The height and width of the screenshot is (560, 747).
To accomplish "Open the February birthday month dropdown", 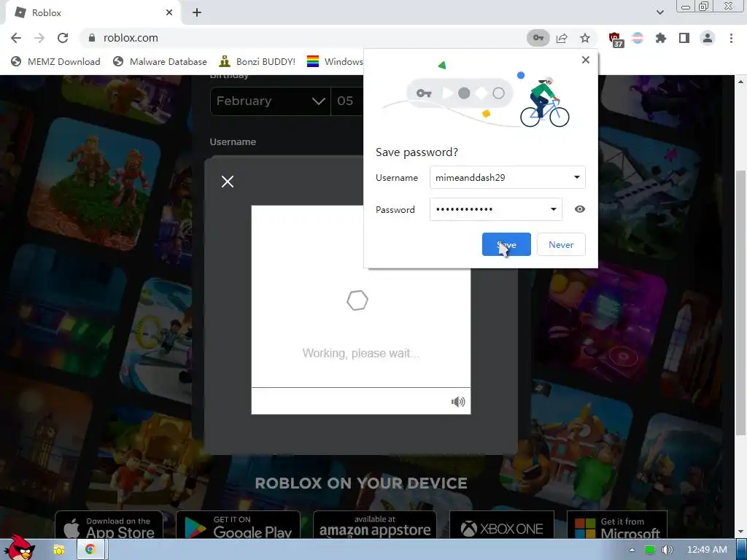I will tap(270, 101).
